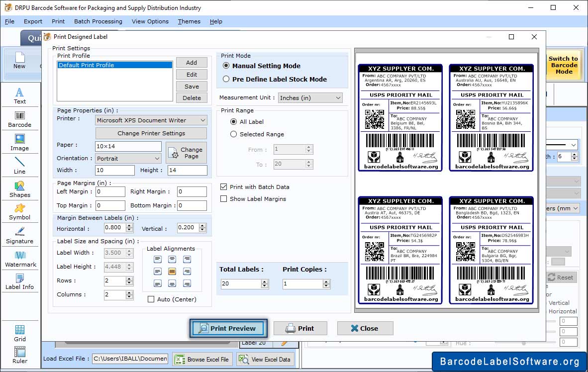Open the Batch Processing menu

(98, 21)
